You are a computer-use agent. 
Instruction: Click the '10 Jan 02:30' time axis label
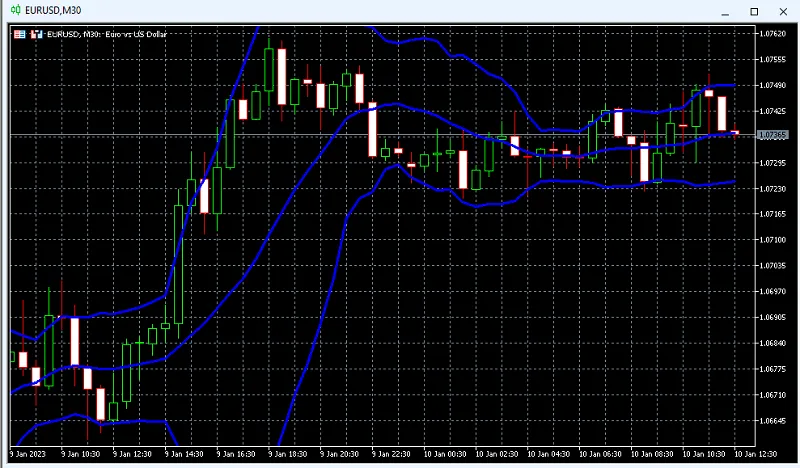[497, 454]
